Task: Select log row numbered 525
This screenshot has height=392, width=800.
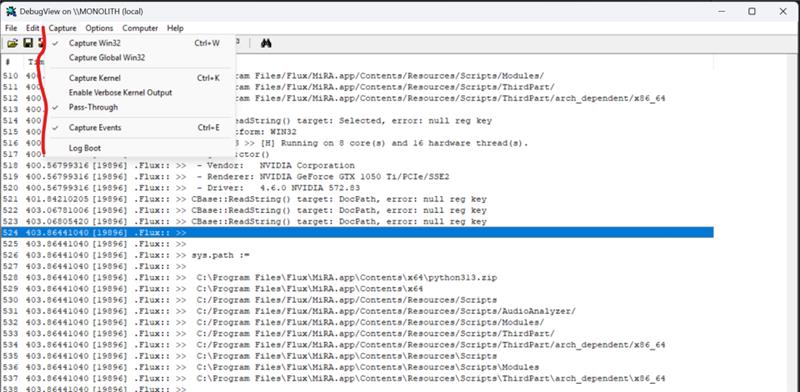Action: pos(357,244)
